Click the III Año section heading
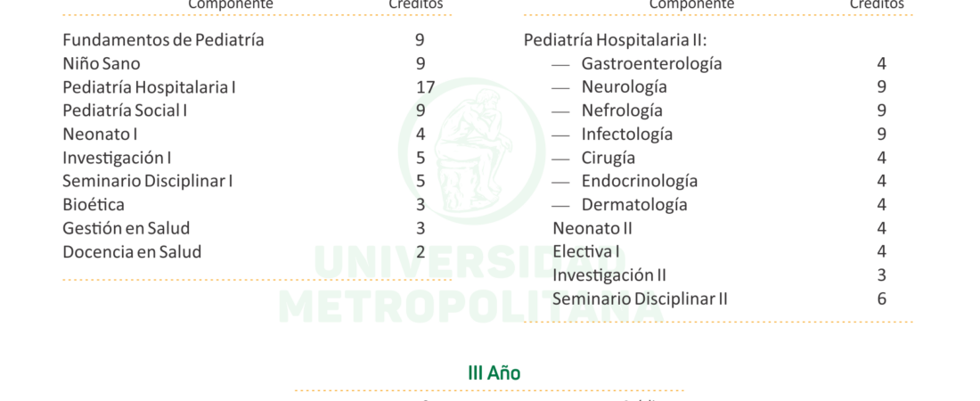This screenshot has width=980, height=401. (x=494, y=372)
